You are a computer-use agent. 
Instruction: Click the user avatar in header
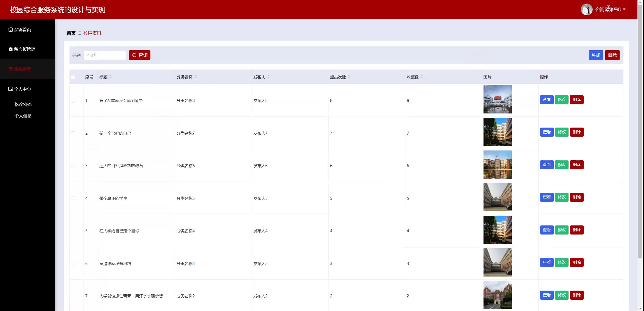(586, 10)
